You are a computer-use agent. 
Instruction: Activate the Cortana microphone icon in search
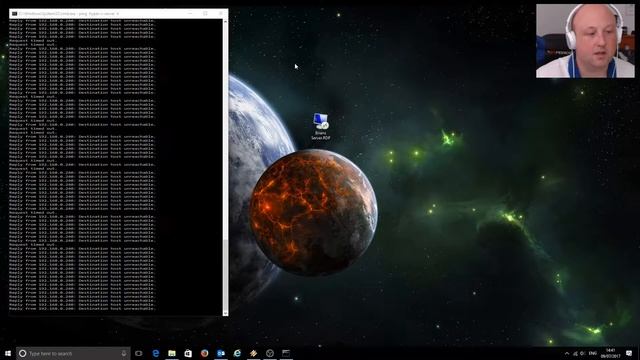[124, 353]
